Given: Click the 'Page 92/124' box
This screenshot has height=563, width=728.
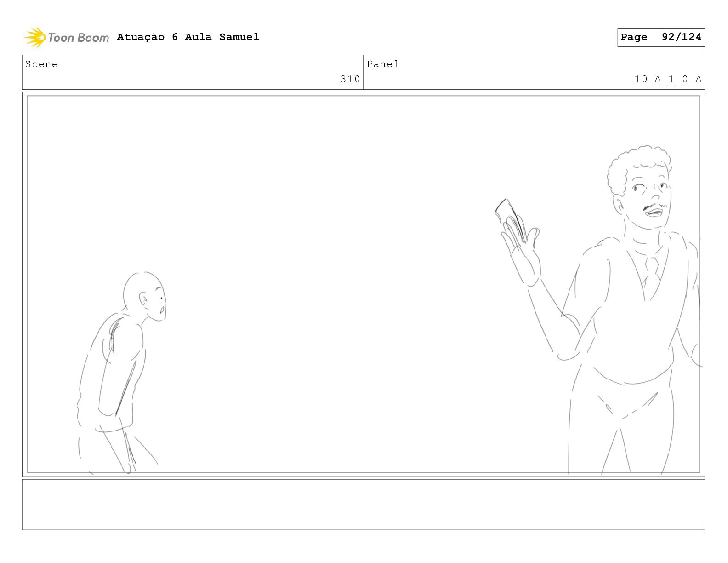Looking at the screenshot, I should 661,37.
